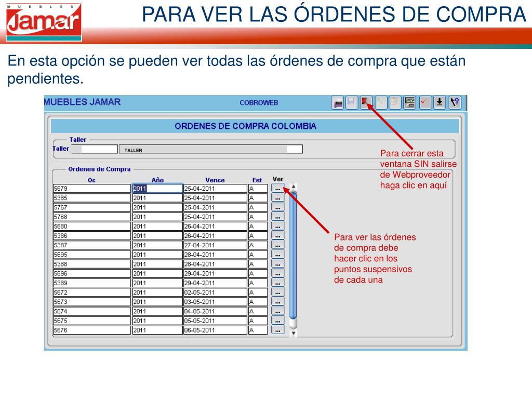Image resolution: width=532 pixels, height=399 pixels.
Task: Click the help pointer question icon
Action: click(x=455, y=102)
